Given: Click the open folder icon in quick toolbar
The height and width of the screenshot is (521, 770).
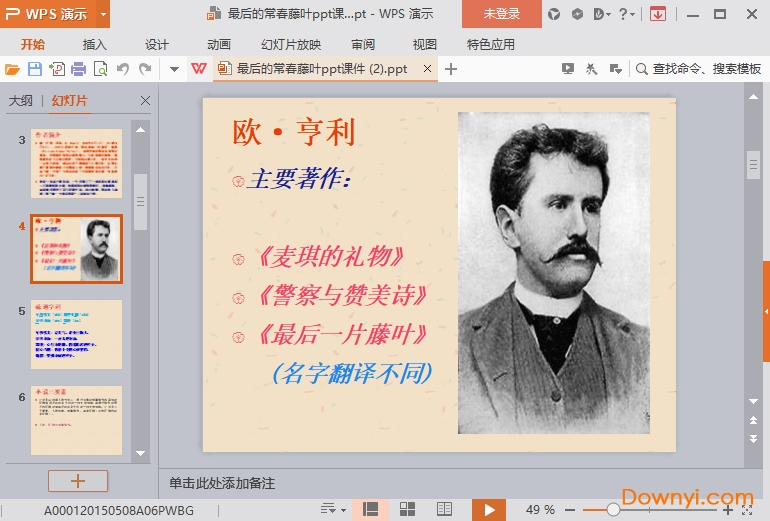Looking at the screenshot, I should coord(12,69).
